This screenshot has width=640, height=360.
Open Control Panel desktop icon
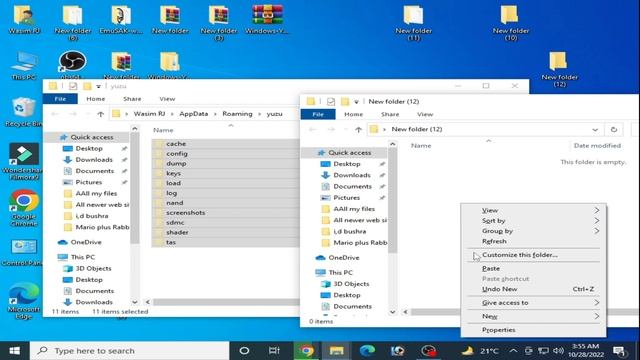[24, 252]
